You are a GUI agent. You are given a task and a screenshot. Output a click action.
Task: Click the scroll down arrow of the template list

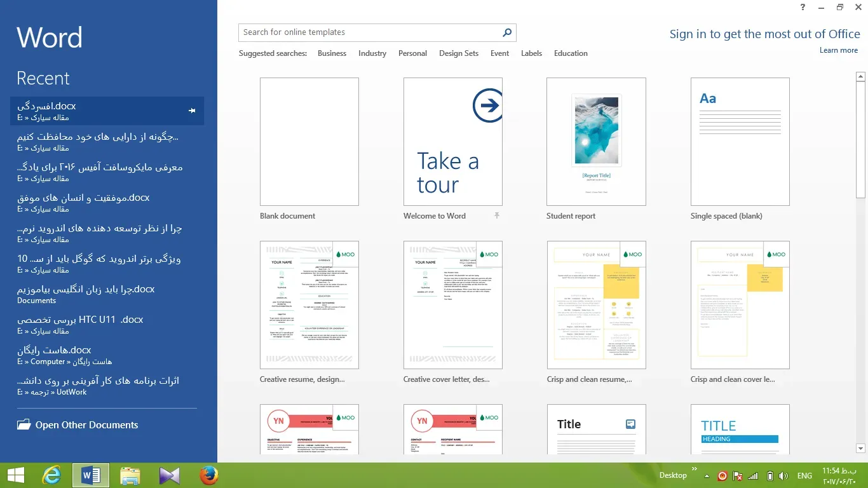[860, 449]
